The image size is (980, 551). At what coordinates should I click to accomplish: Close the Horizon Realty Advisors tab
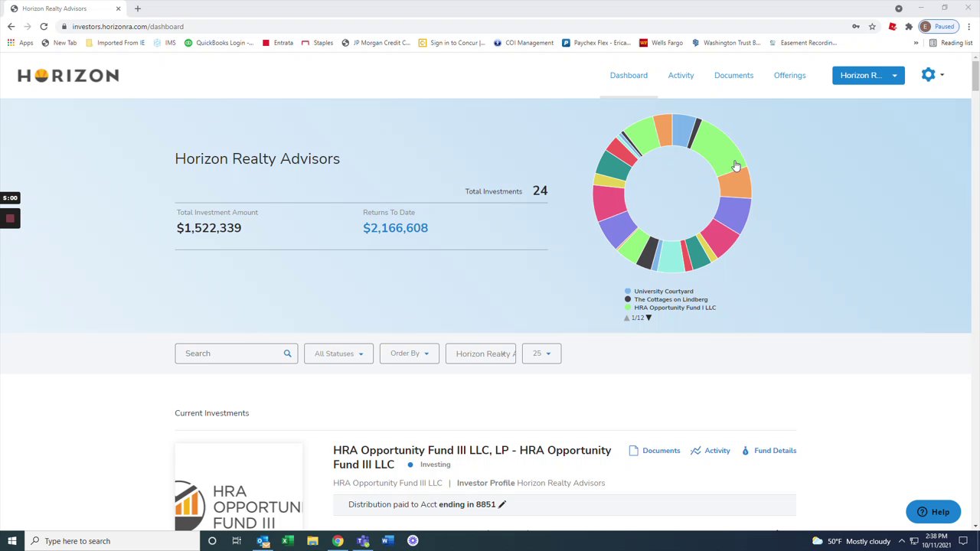[118, 8]
